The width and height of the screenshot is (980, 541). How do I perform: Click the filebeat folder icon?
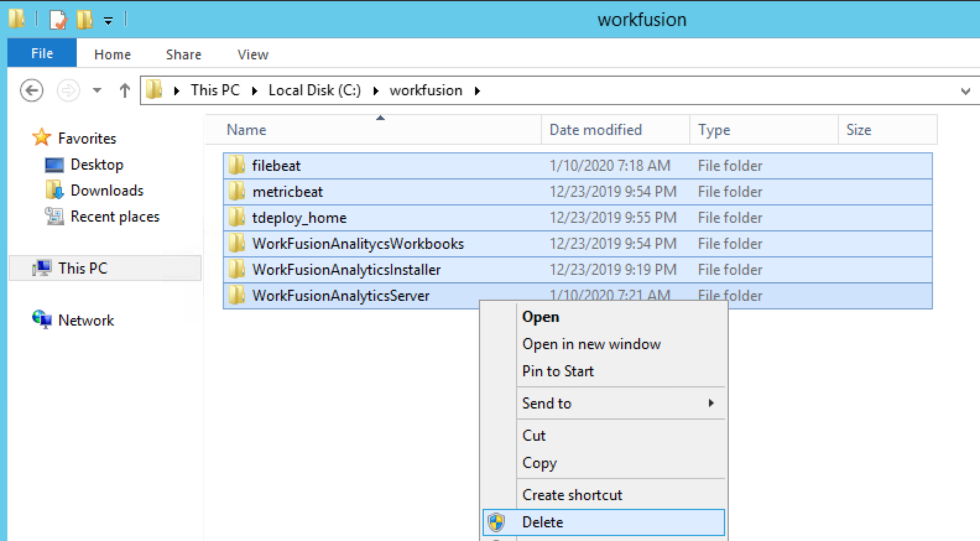237,165
